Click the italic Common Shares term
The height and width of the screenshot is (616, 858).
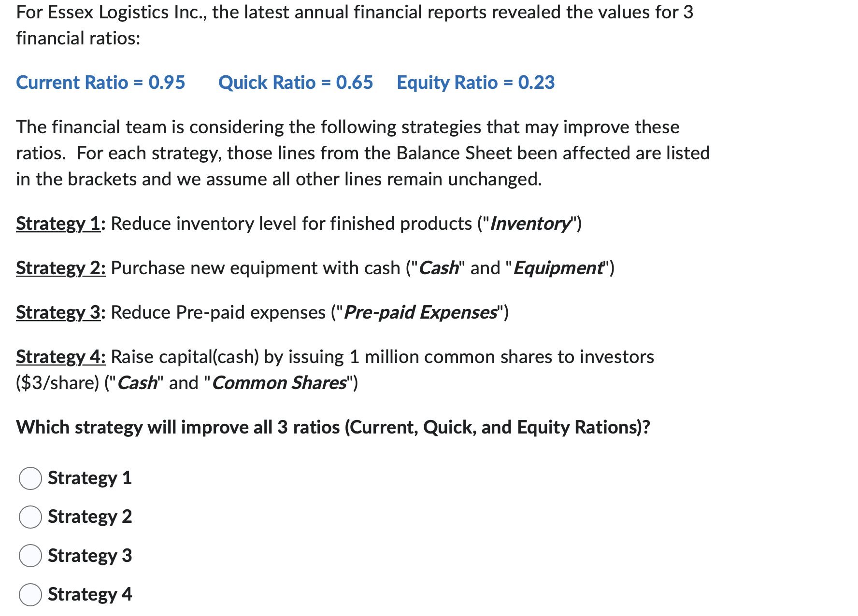pyautogui.click(x=279, y=383)
